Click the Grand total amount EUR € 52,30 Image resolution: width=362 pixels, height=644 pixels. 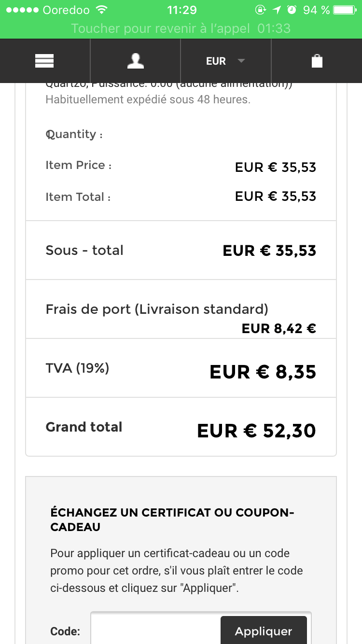tap(256, 431)
